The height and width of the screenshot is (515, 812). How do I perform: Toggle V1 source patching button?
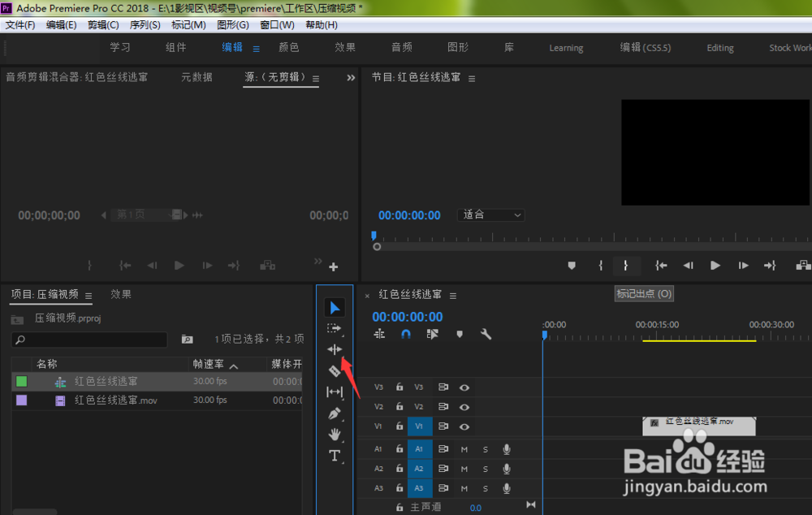pyautogui.click(x=378, y=426)
